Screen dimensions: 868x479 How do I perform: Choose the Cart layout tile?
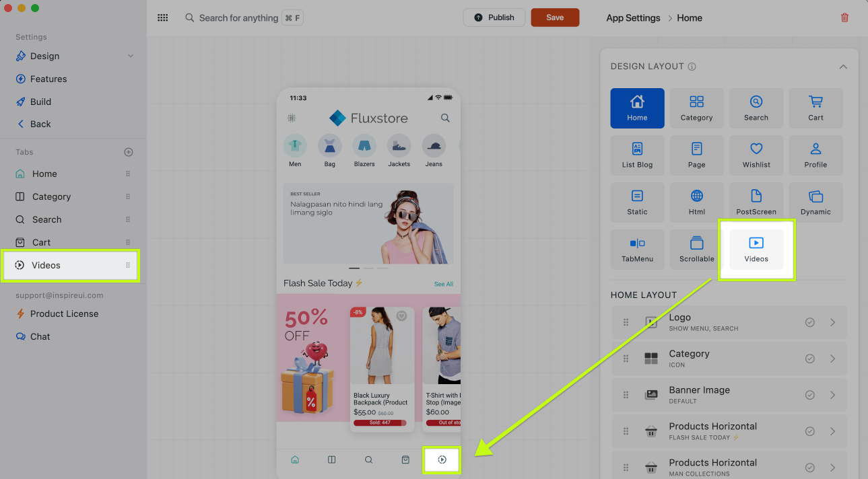click(x=815, y=108)
